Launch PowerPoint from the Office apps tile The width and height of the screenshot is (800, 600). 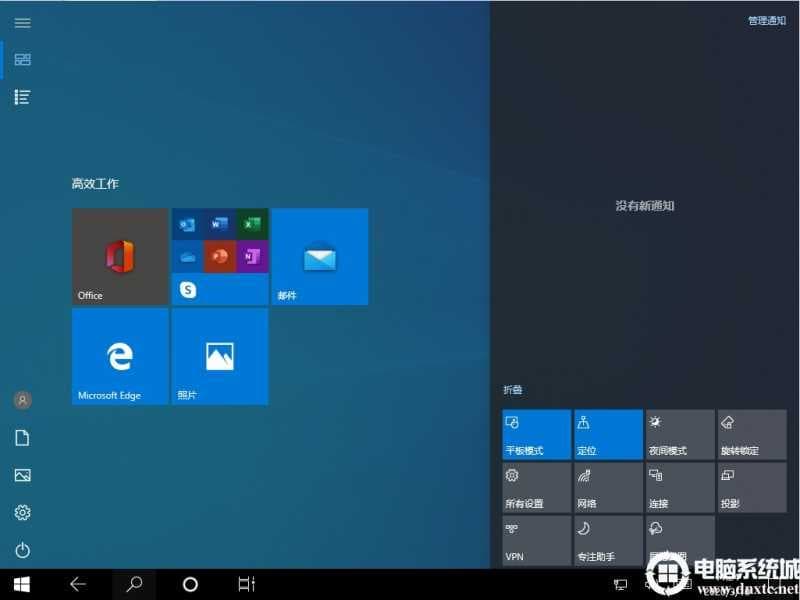220,257
